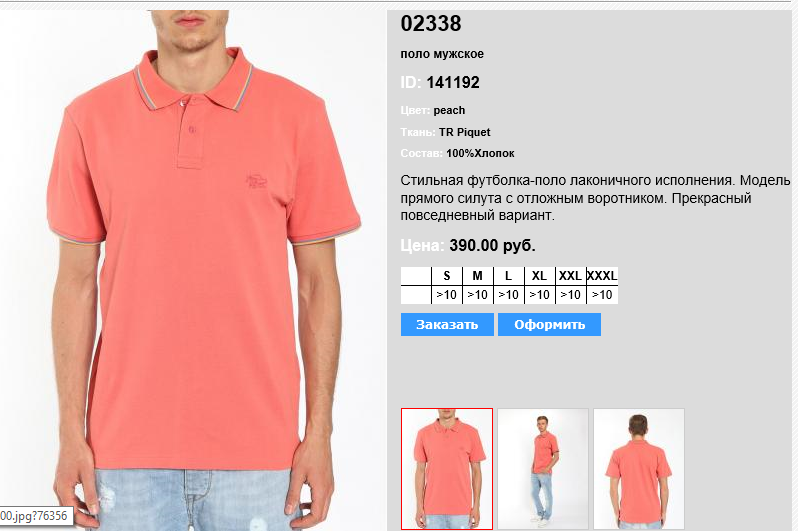Show the back view thumbnail
This screenshot has width=798, height=531.
(639, 469)
